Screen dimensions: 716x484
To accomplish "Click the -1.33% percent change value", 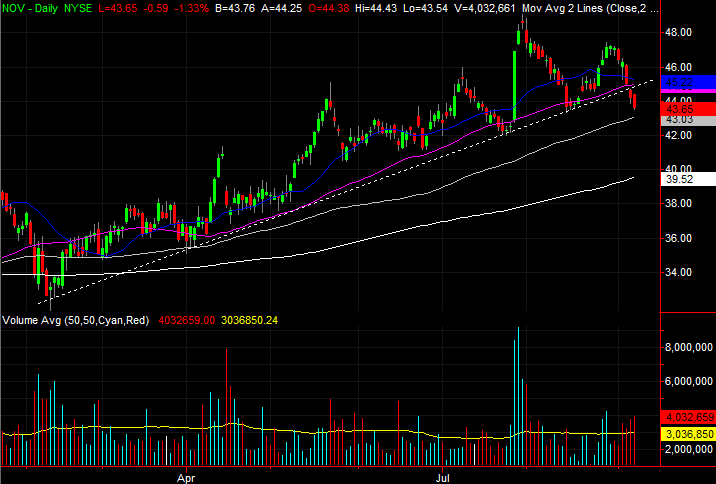I will coord(192,8).
